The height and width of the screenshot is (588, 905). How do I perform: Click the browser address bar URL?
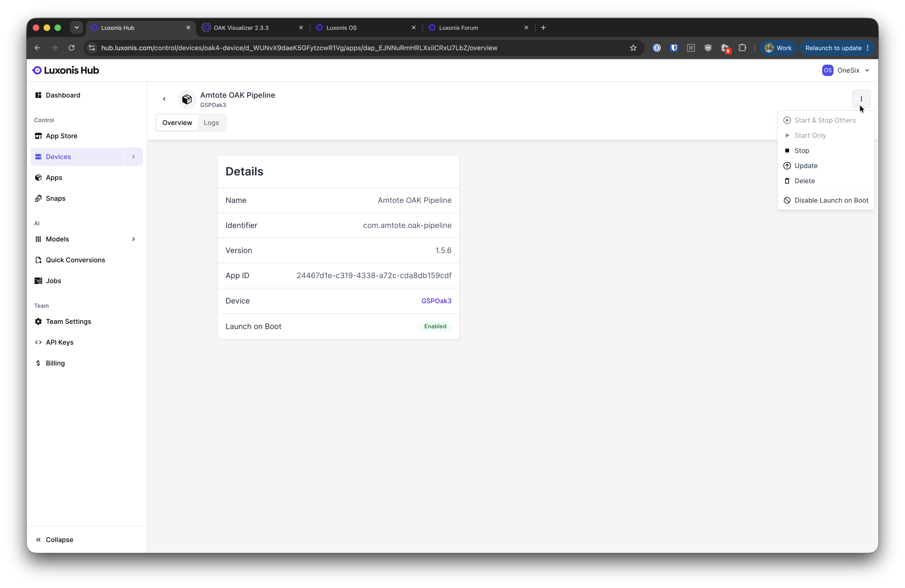299,48
